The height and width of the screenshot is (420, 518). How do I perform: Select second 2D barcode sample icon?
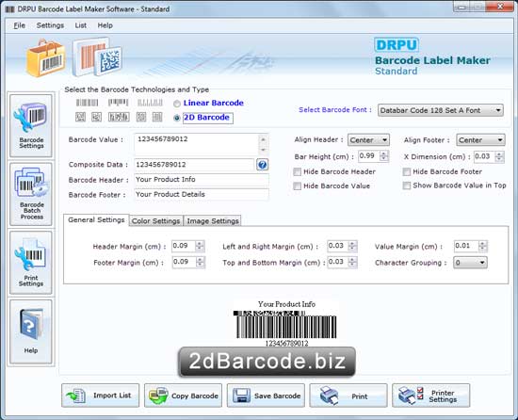pos(96,117)
